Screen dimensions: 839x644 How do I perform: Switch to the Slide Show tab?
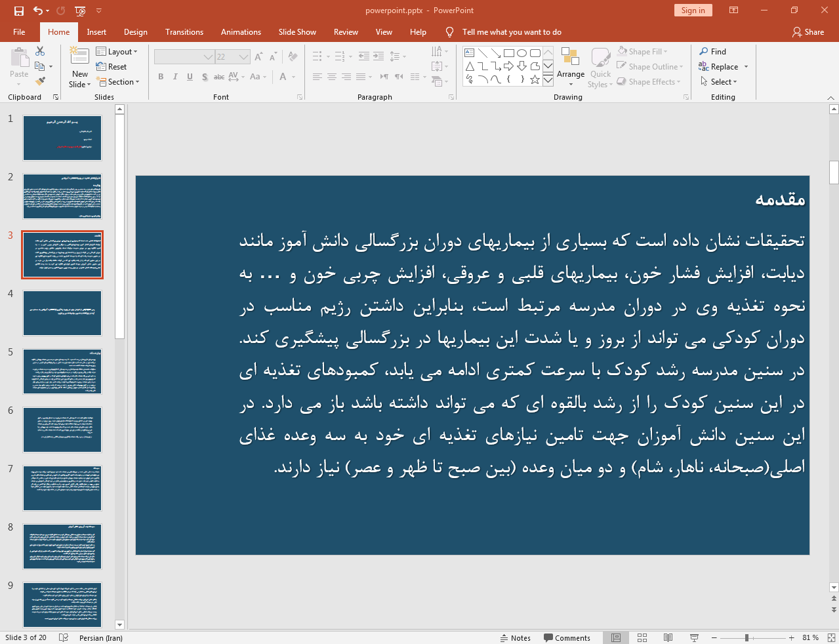click(x=297, y=31)
